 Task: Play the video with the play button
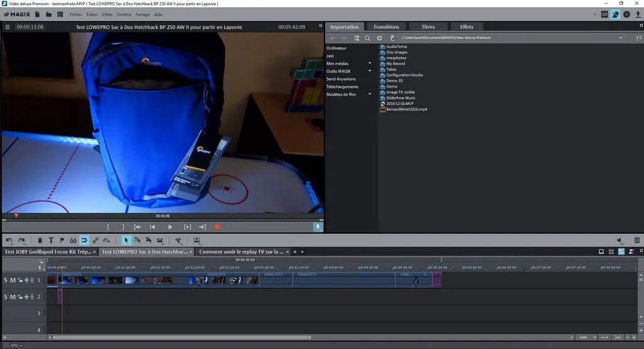tap(170, 227)
